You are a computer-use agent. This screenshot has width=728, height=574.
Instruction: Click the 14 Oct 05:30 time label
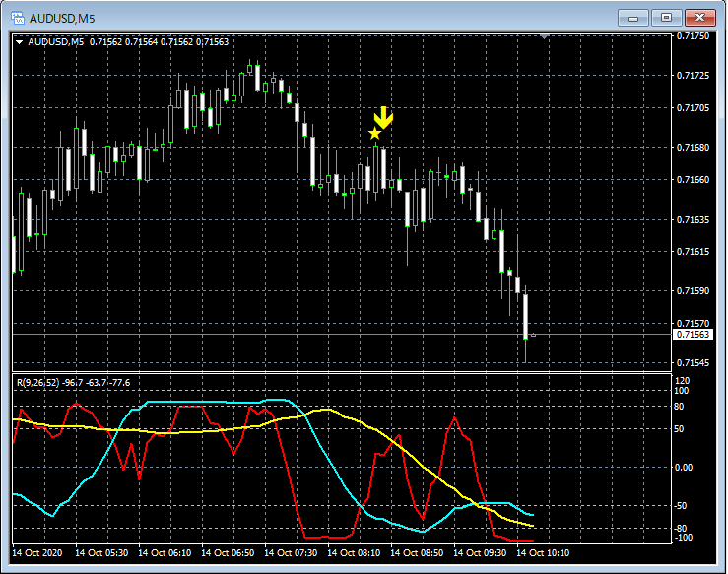[101, 553]
